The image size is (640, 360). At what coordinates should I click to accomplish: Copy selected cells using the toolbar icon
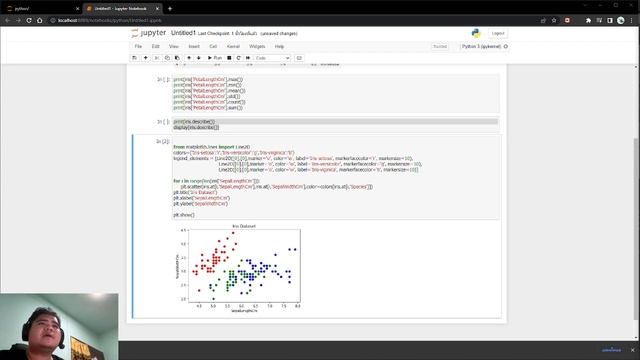point(167,58)
